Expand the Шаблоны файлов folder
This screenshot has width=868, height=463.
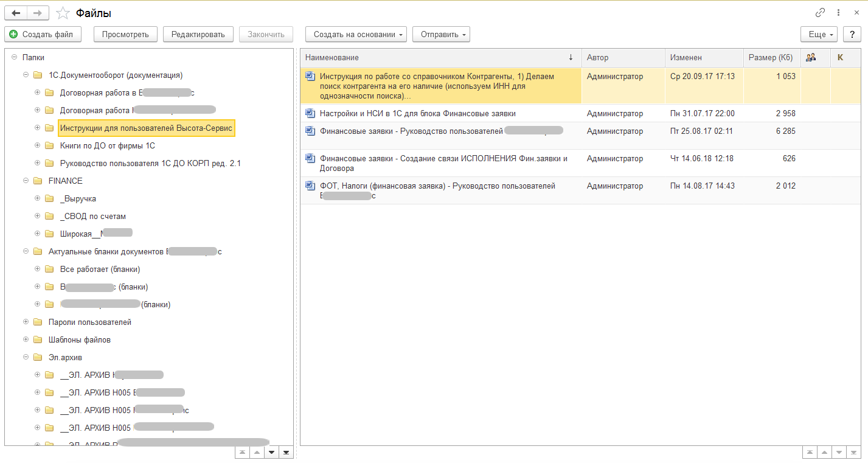pos(26,340)
